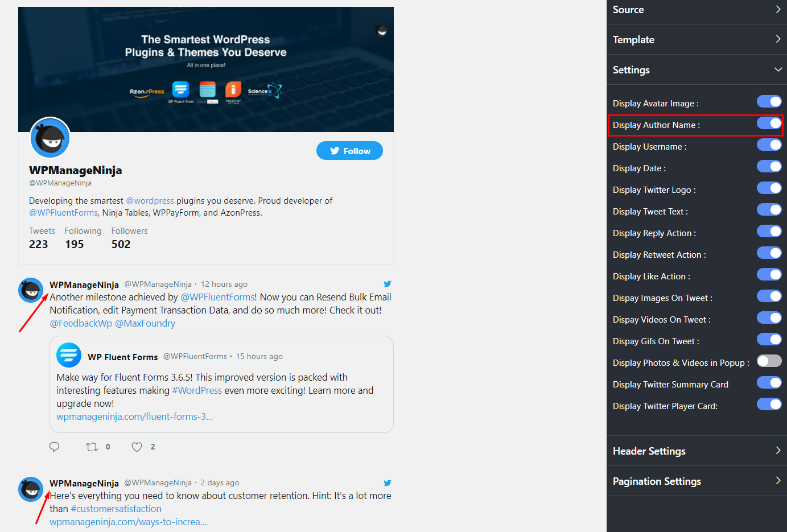This screenshot has width=787, height=532.
Task: Click the #customersatisfaction hashtag
Action: (x=116, y=509)
